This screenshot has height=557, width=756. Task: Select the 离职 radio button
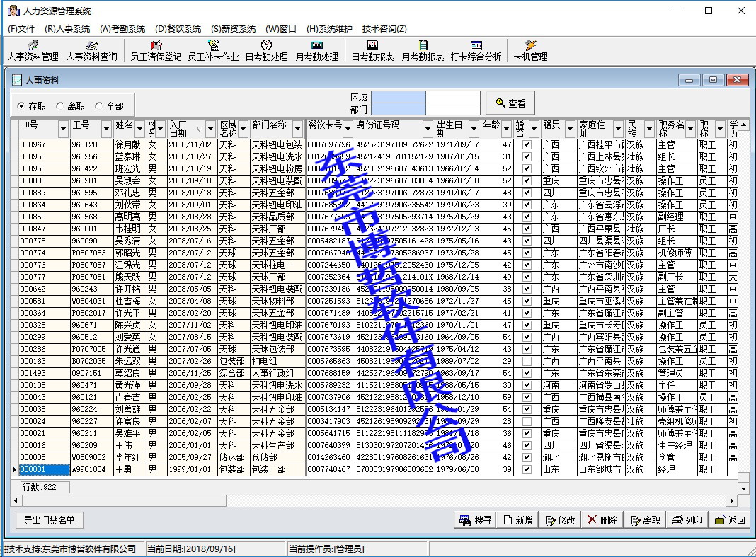[60, 106]
